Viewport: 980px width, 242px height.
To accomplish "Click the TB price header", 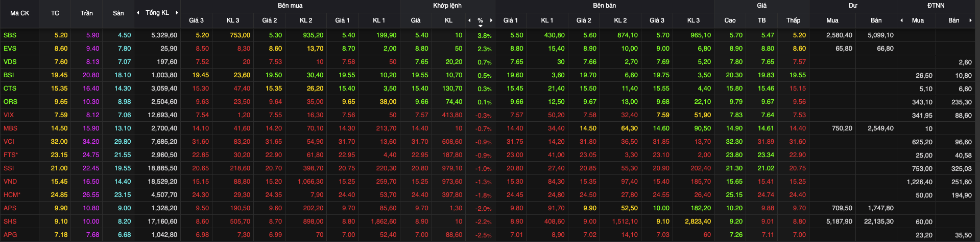I will pyautogui.click(x=762, y=20).
